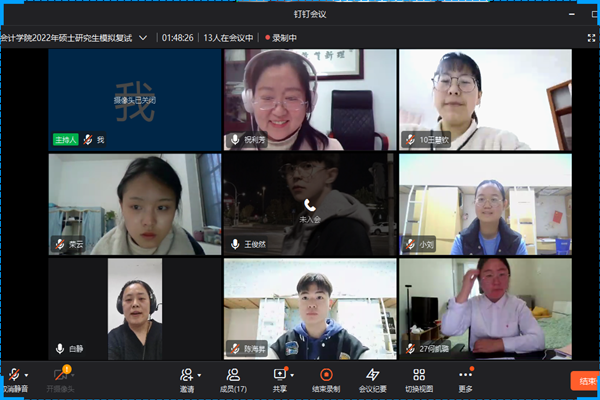Click the host (主持人) badge
The image size is (600, 400).
(66, 140)
